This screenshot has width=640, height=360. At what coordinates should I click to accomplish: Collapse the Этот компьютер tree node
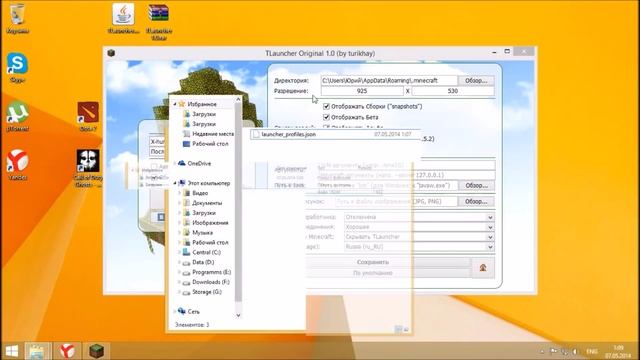[x=175, y=183]
